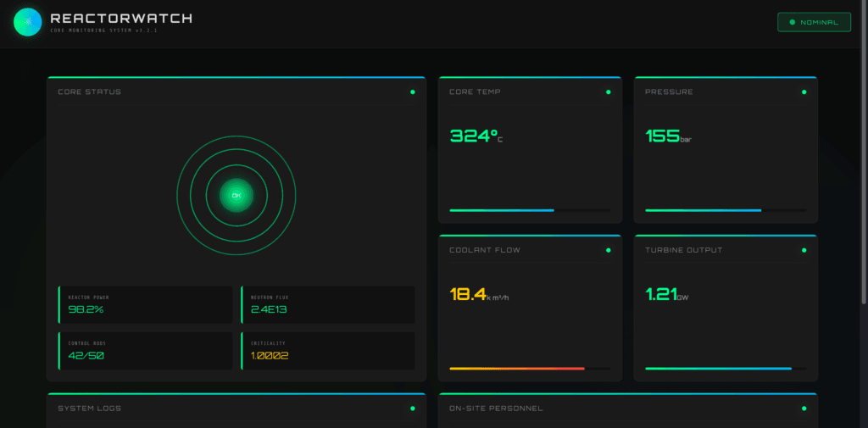Click the System Logs panel heading
The image size is (868, 428).
tap(90, 409)
